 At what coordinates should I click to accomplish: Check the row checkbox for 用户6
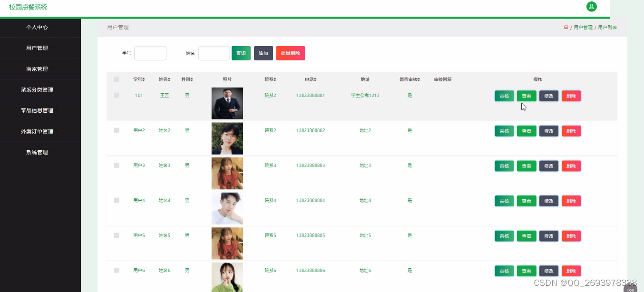pyautogui.click(x=117, y=270)
